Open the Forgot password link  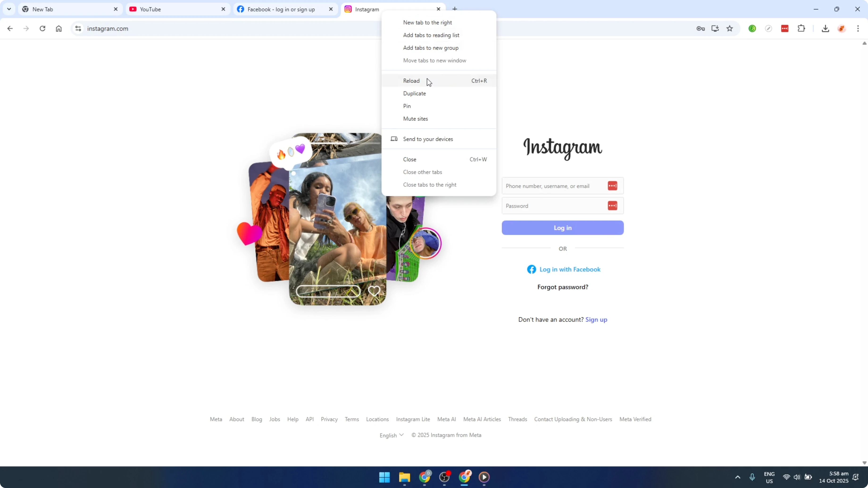[x=562, y=287]
